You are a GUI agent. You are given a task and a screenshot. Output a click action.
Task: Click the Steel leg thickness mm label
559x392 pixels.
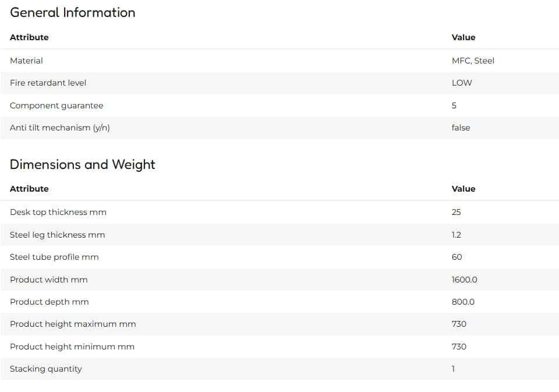coord(58,235)
